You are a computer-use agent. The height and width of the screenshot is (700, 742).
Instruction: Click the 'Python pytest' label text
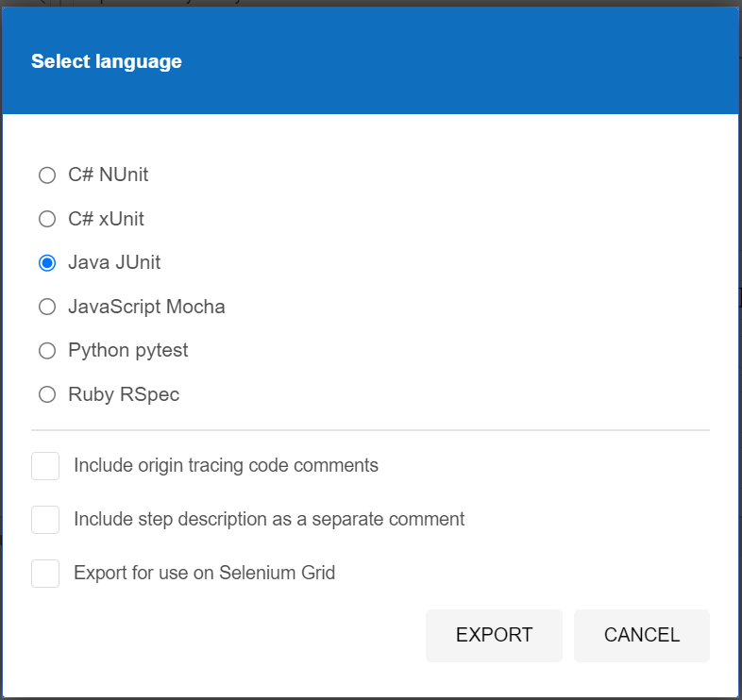pyautogui.click(x=127, y=351)
